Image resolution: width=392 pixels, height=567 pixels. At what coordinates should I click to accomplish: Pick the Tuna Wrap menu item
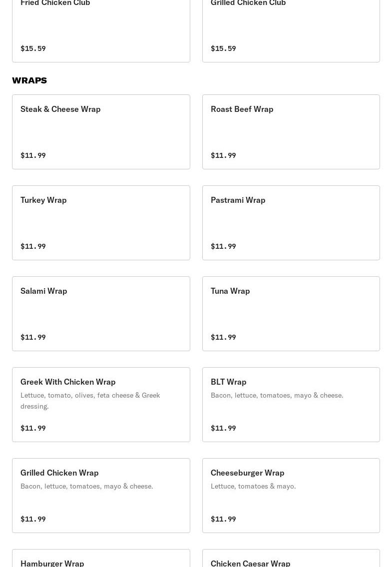coord(291,314)
